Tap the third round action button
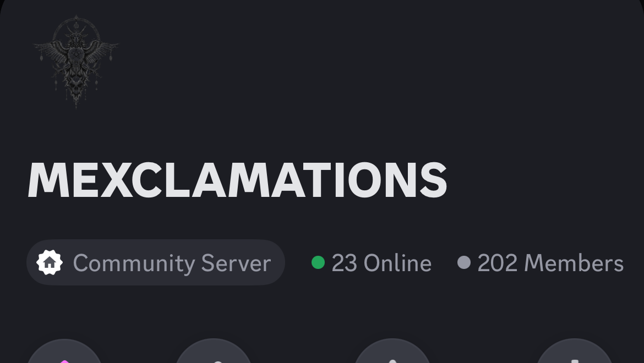This screenshot has height=363, width=644. pos(392,351)
